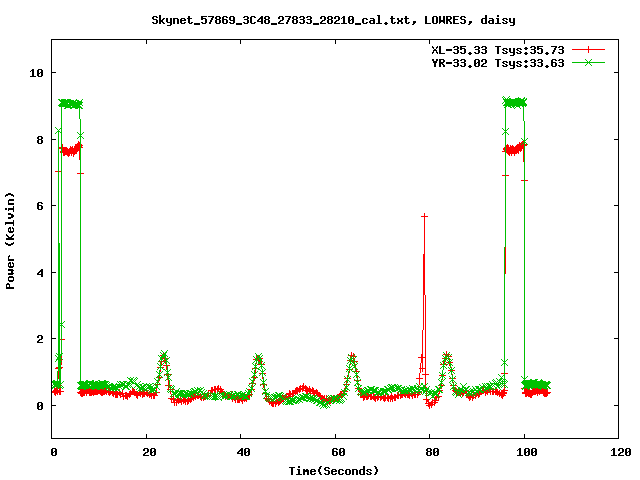Click the green legend line sample

(588, 62)
